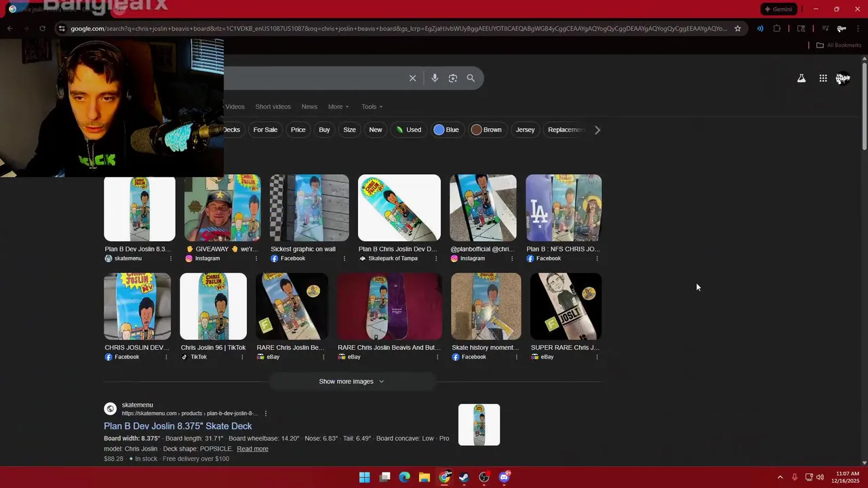Show hidden system tray icons
This screenshot has width=868, height=488.
780,477
